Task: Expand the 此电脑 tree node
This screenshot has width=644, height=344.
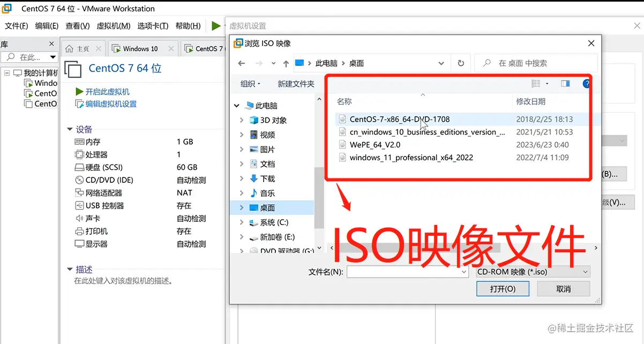Action: (236, 105)
